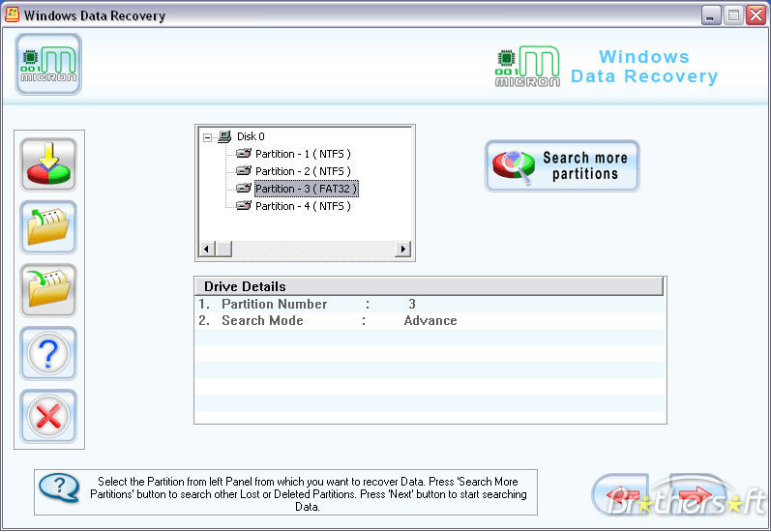Click the speech bubble help icon
The image size is (771, 532).
59,488
